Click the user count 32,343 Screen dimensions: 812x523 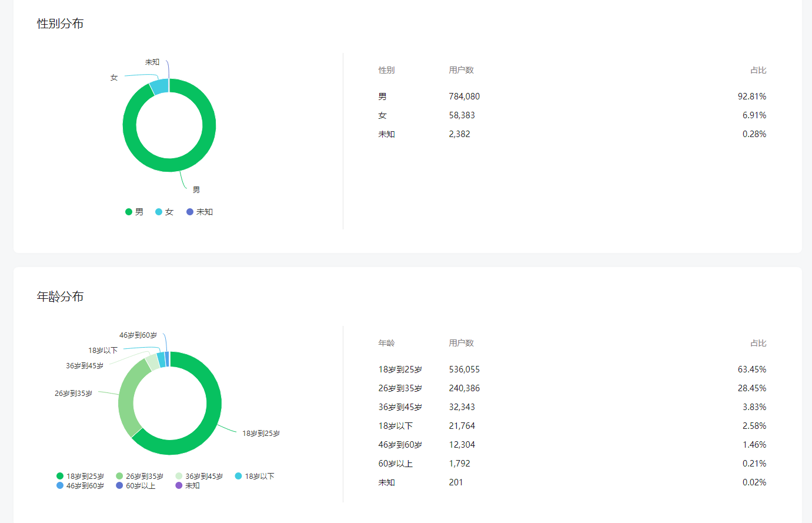click(462, 407)
